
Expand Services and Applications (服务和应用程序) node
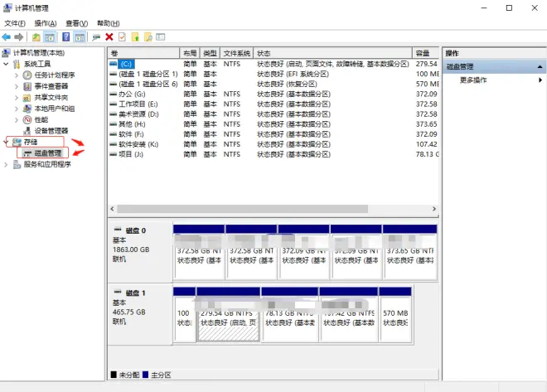(x=7, y=164)
